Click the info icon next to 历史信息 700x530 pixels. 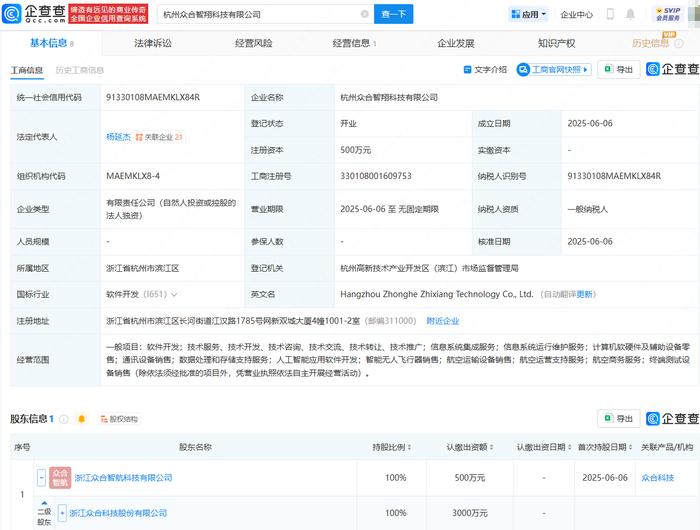click(x=679, y=43)
